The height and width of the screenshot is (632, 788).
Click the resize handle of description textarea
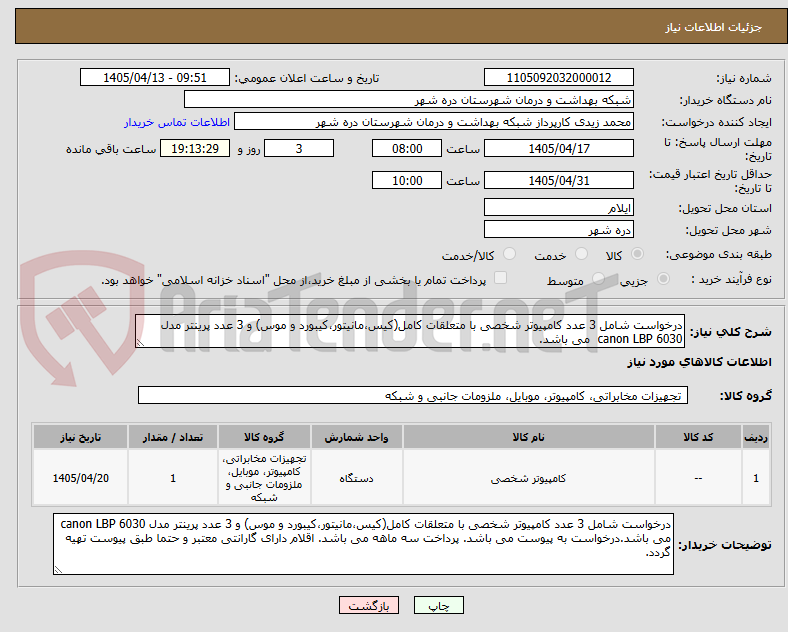point(140,343)
